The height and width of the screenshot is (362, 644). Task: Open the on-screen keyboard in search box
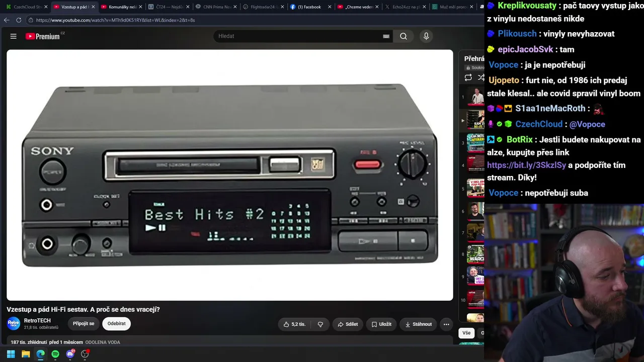(386, 36)
